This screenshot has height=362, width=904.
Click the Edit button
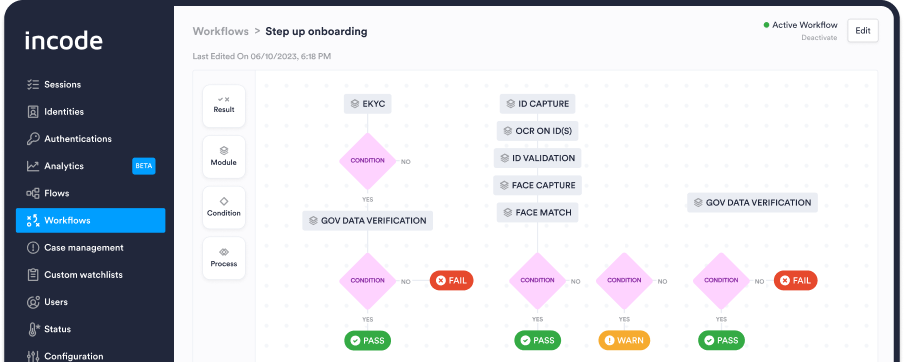coord(862,31)
